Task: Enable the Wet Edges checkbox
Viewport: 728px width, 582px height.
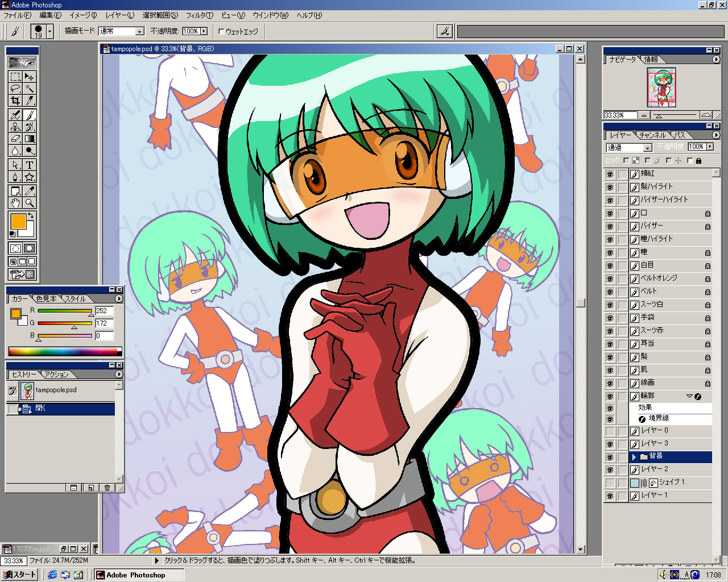Action: 221,32
